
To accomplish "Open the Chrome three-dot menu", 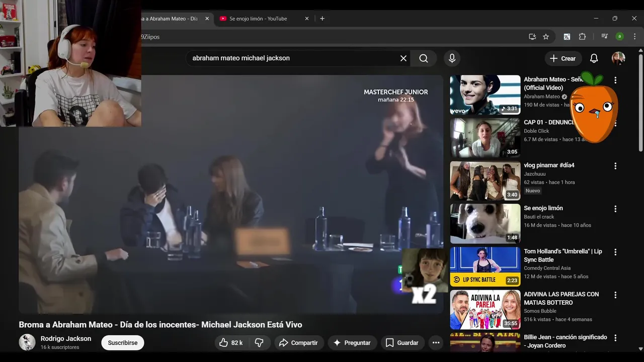I will 634,37.
